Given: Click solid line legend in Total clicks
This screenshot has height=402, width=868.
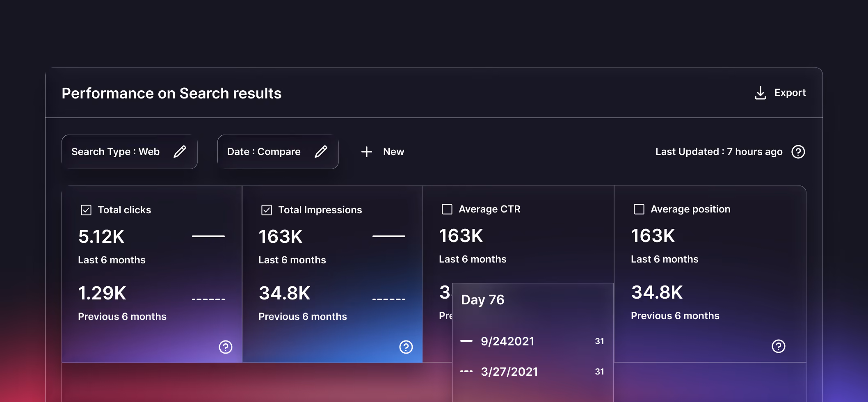Looking at the screenshot, I should tap(208, 236).
